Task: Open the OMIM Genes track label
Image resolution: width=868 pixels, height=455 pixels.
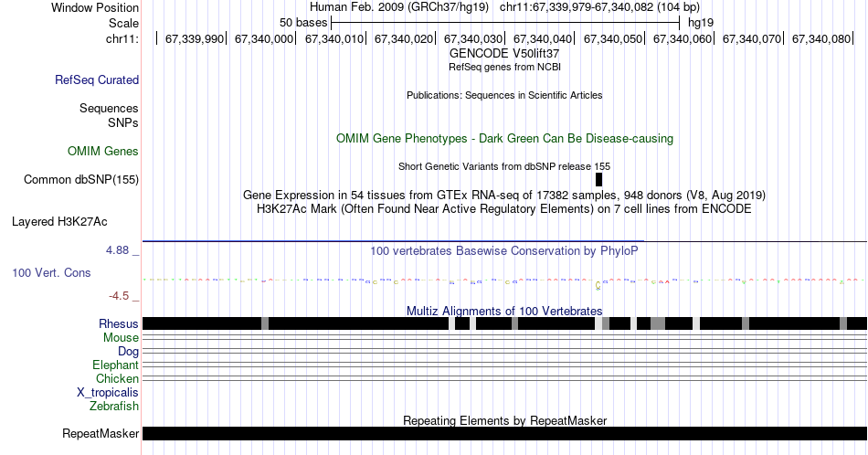Action: [103, 151]
